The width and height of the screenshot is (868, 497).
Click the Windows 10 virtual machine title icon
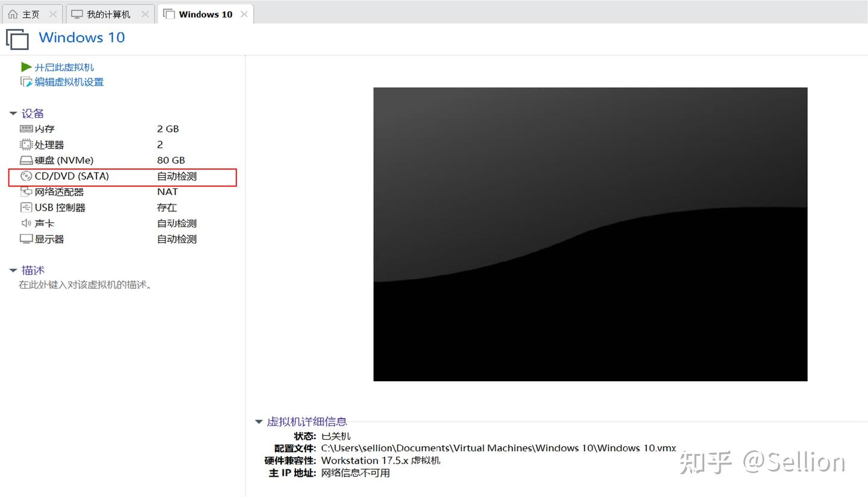pyautogui.click(x=17, y=38)
